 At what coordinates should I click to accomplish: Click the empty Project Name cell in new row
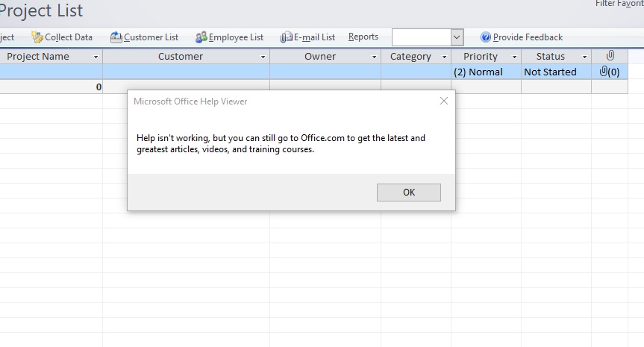pos(51,72)
